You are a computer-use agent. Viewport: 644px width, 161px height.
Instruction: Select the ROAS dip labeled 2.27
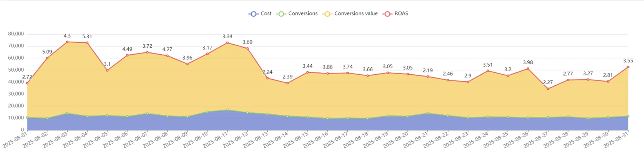(x=548, y=89)
